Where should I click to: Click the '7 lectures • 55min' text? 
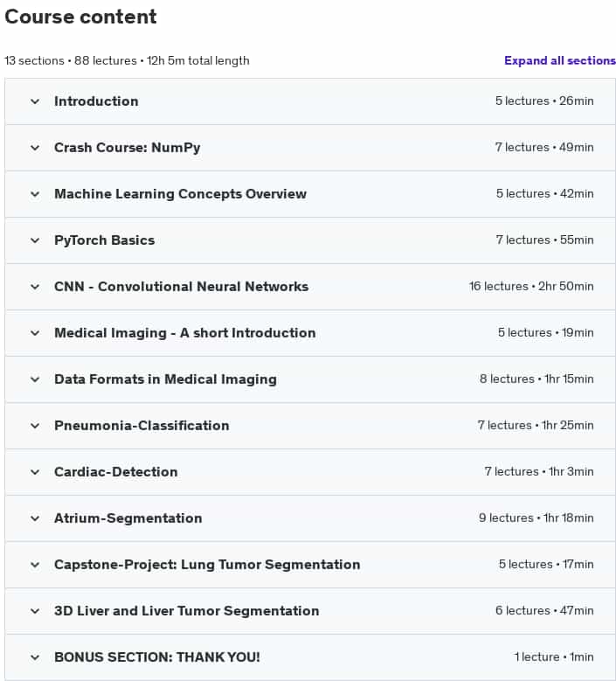click(545, 240)
